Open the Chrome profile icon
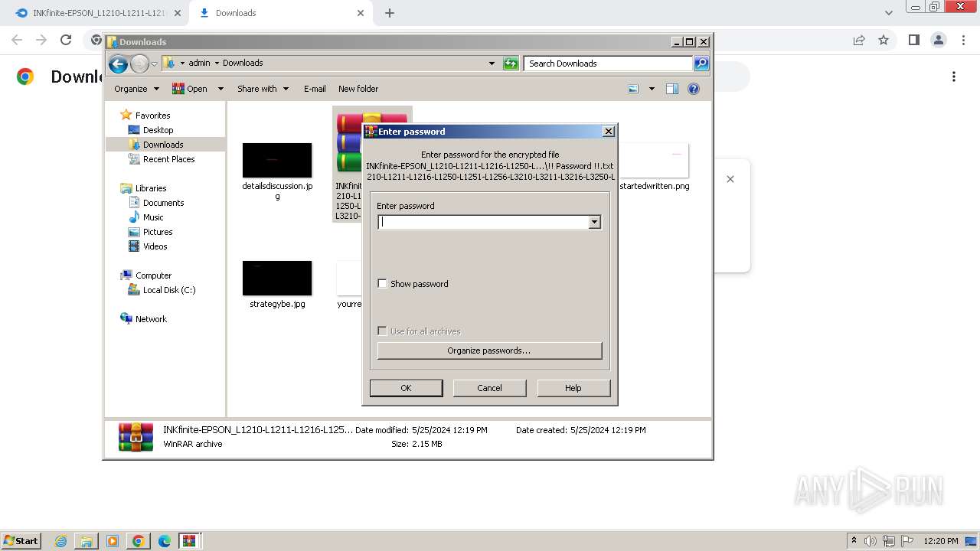The width and height of the screenshot is (980, 551). click(938, 40)
